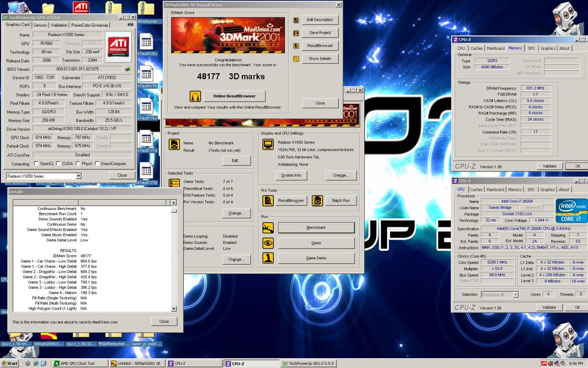Click the Batch Run icon in Pro Tools
588x368 pixels.
(317, 201)
